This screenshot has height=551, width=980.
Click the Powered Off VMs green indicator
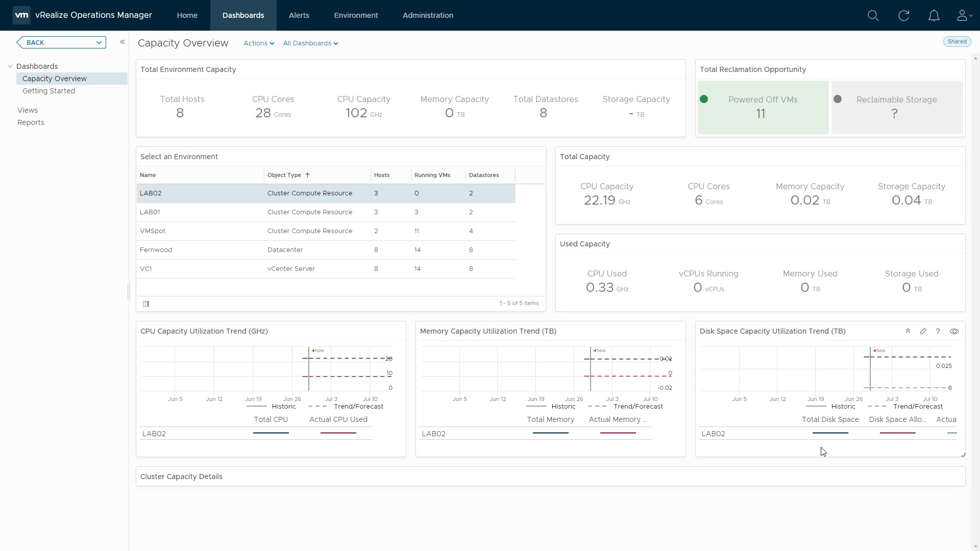pyautogui.click(x=704, y=99)
